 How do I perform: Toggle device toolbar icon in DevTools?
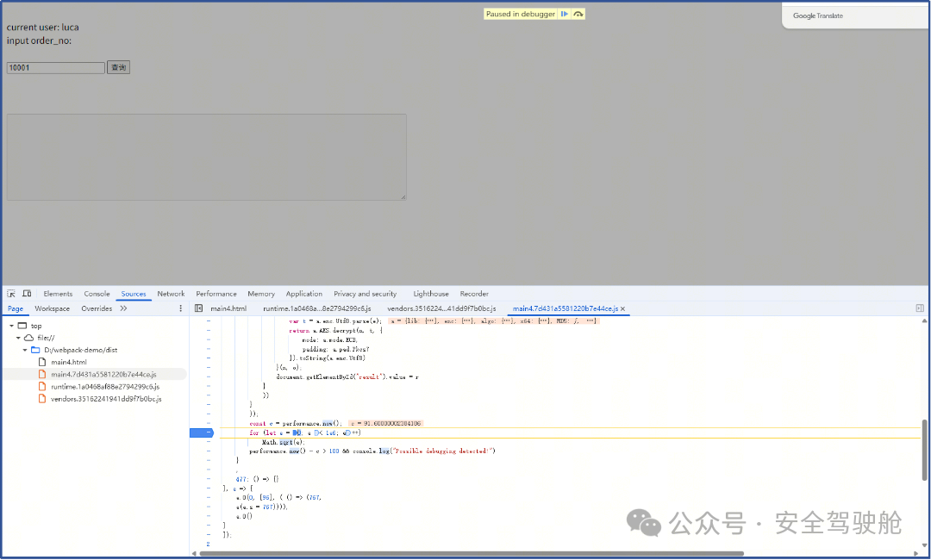pos(27,294)
